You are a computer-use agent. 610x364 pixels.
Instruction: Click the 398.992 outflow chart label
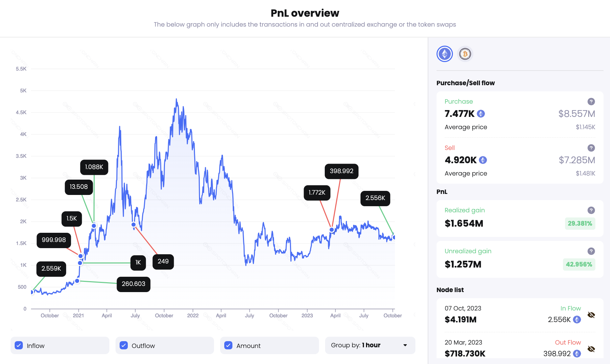341,171
